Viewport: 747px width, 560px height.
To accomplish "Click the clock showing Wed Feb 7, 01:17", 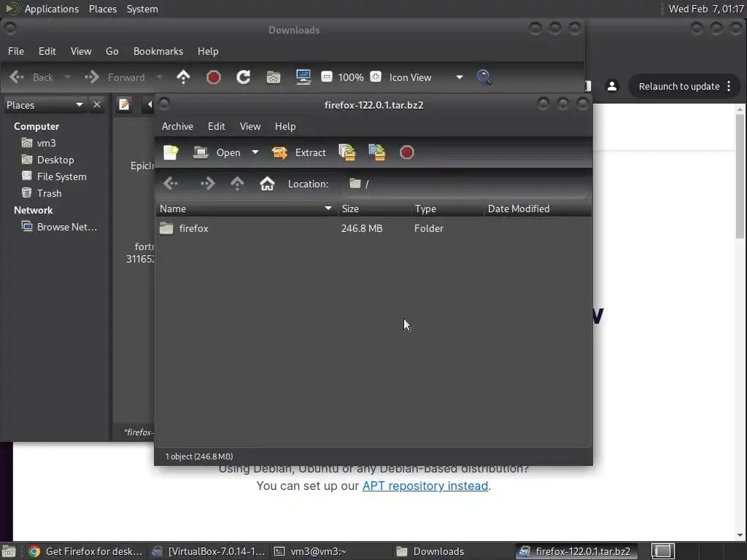I will pyautogui.click(x=706, y=9).
